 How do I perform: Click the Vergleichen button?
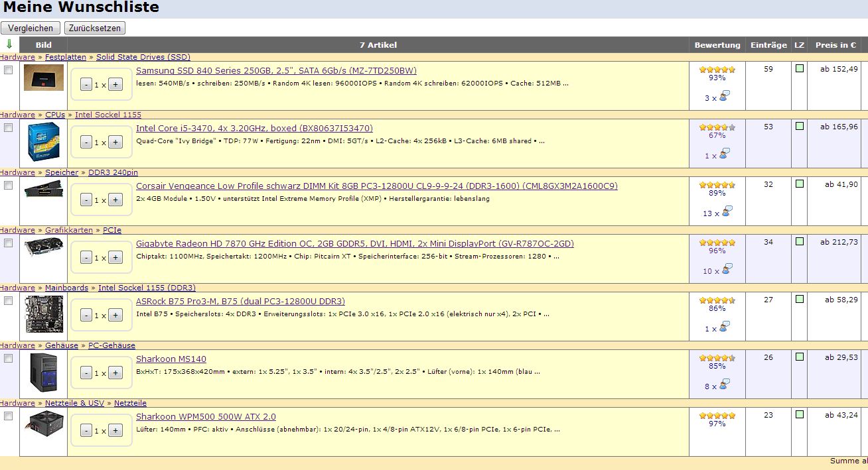[x=31, y=28]
